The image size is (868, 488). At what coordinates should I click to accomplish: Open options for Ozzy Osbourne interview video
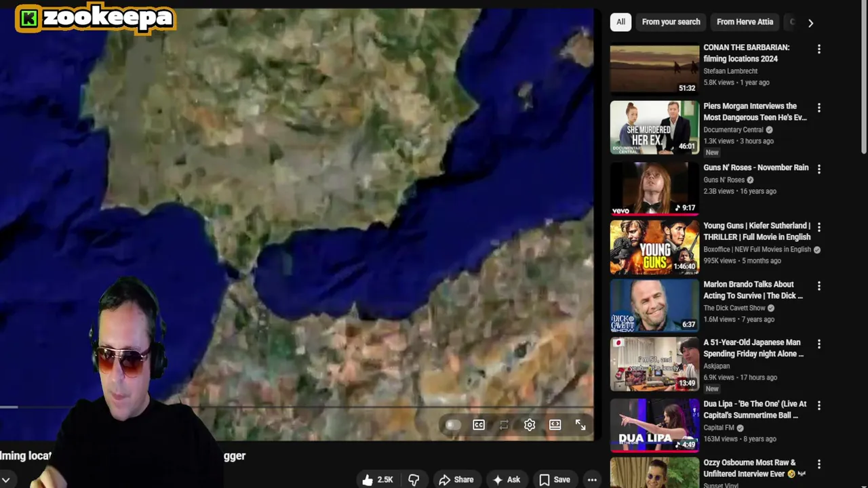(818, 464)
